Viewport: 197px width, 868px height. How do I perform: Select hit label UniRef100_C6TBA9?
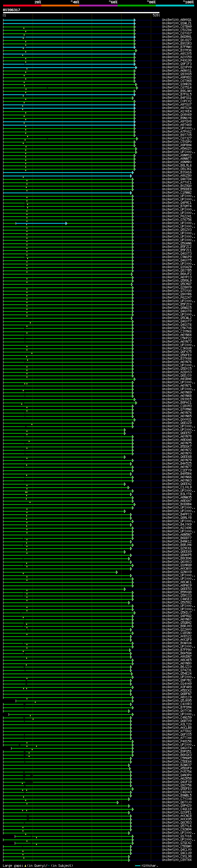click(177, 26)
